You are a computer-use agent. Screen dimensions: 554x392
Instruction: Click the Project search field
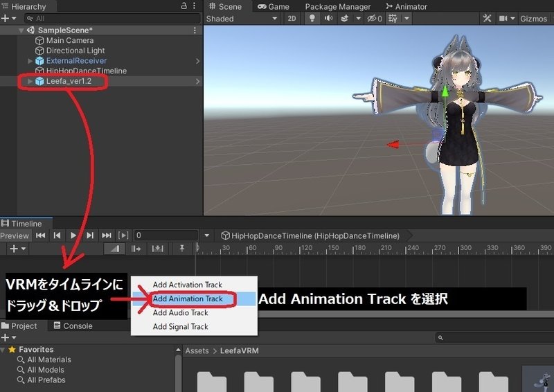(494, 337)
